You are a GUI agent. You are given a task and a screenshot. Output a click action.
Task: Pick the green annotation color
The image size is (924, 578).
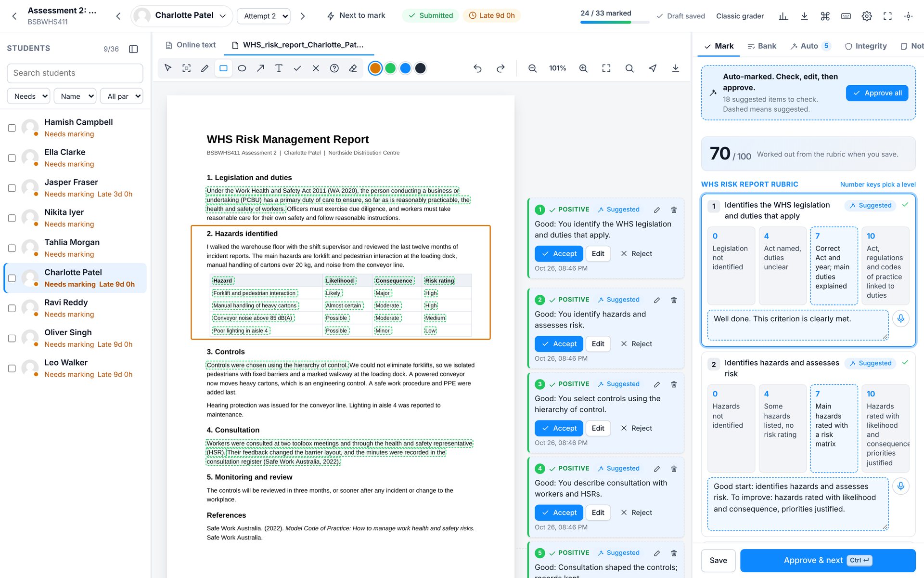(390, 68)
